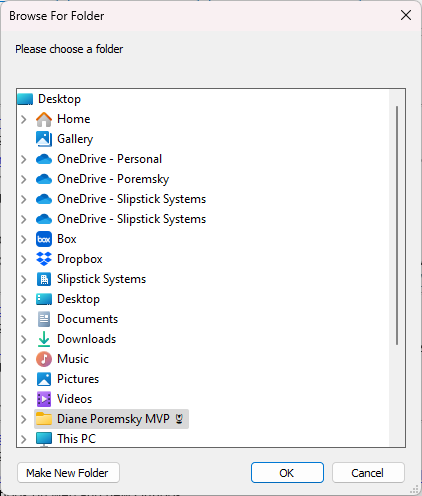Expand the OneDrive - Poremsky node
The height and width of the screenshot is (496, 422).
point(23,179)
